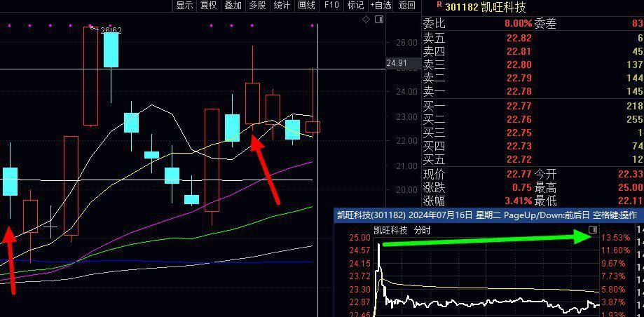Click the tall red candlestick under 26.62
The width and height of the screenshot is (644, 317).
coord(90,76)
